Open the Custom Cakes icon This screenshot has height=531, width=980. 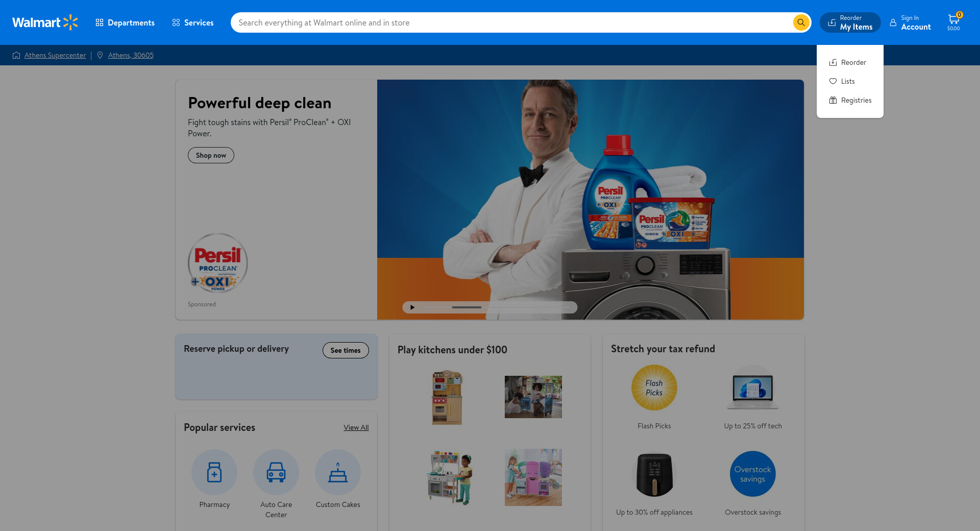pos(338,472)
